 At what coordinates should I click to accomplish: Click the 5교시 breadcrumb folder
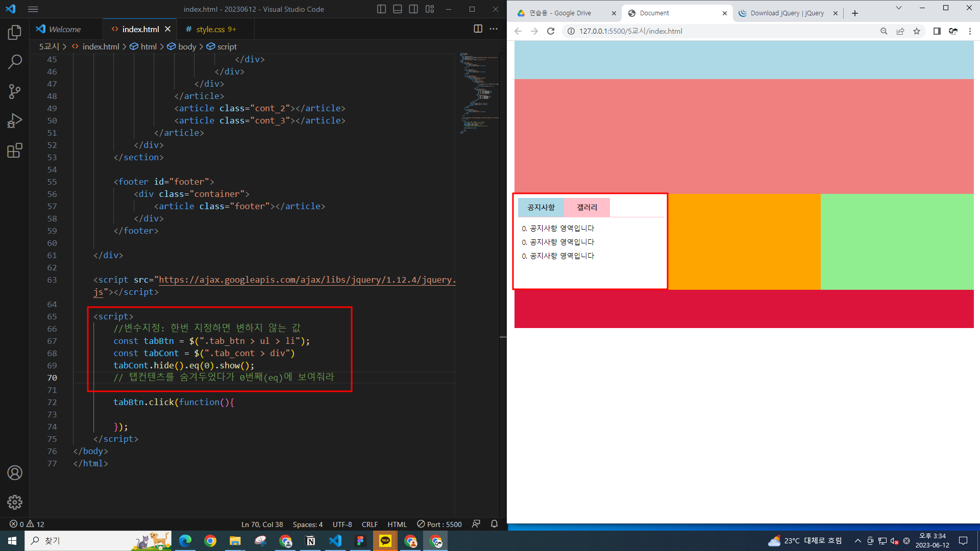pyautogui.click(x=49, y=46)
